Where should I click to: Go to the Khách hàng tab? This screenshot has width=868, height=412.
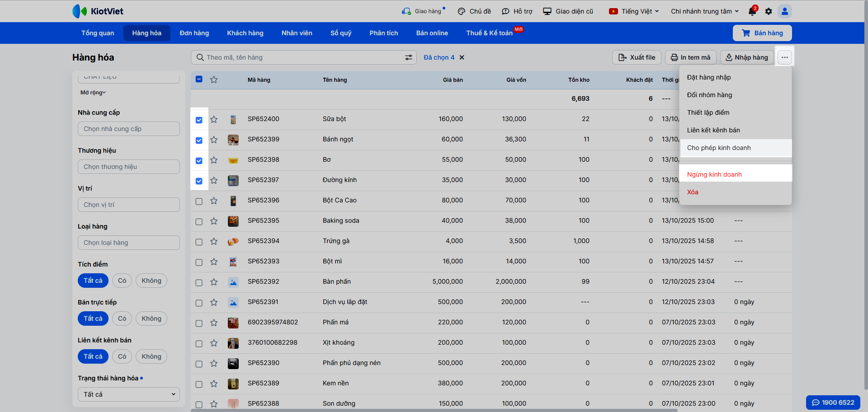point(245,33)
